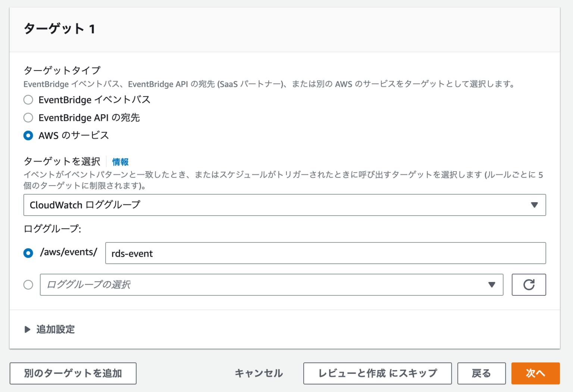Click the 戻る button
Screen dimensions: 573x392
pyautogui.click(x=481, y=373)
